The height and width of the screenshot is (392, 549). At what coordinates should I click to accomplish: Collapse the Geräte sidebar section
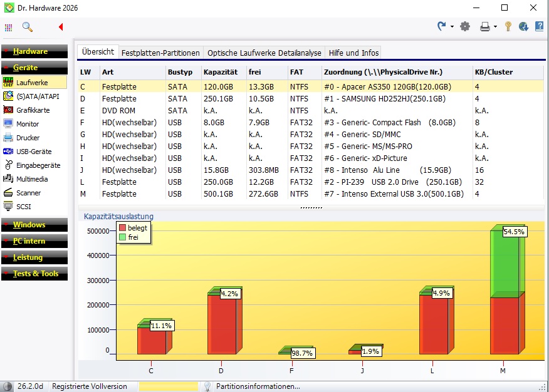point(34,68)
